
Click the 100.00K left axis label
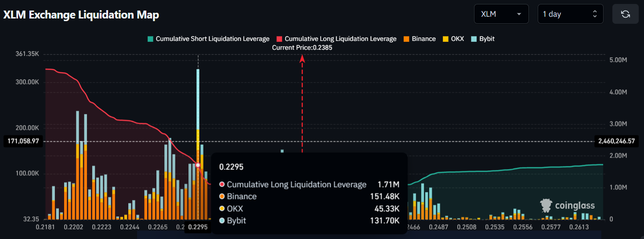click(x=28, y=173)
